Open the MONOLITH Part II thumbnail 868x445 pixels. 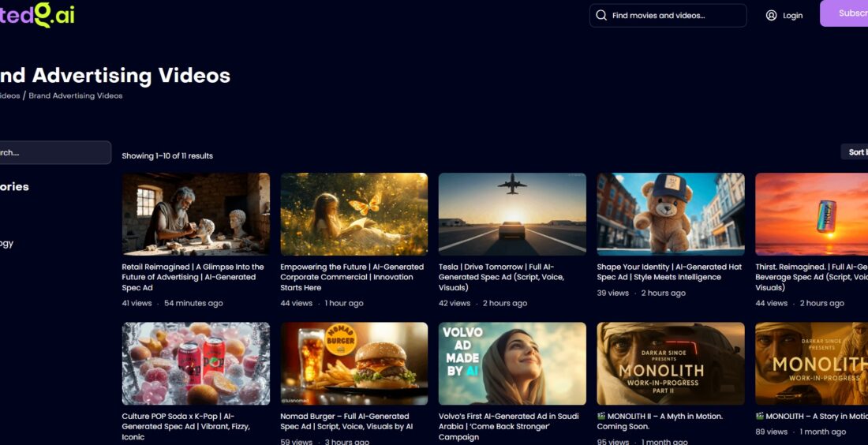(x=671, y=363)
